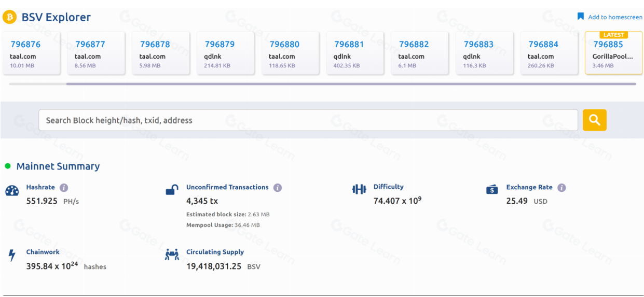Click the green Mainnet status dot
This screenshot has height=297, width=644.
click(8, 166)
